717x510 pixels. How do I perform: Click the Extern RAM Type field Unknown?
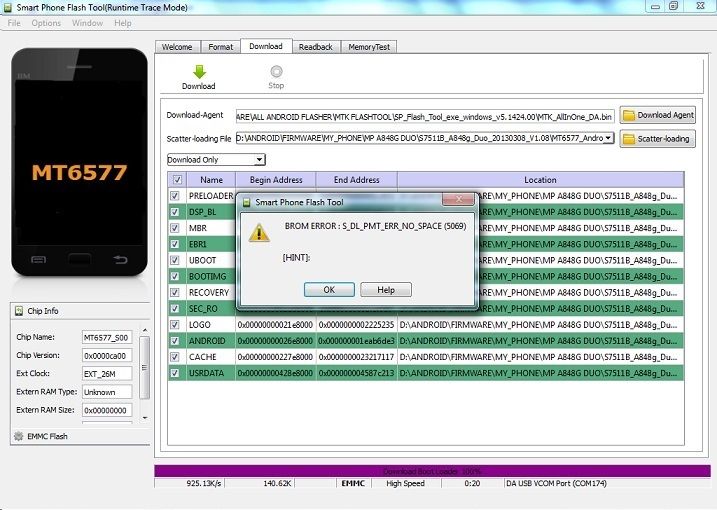click(107, 392)
